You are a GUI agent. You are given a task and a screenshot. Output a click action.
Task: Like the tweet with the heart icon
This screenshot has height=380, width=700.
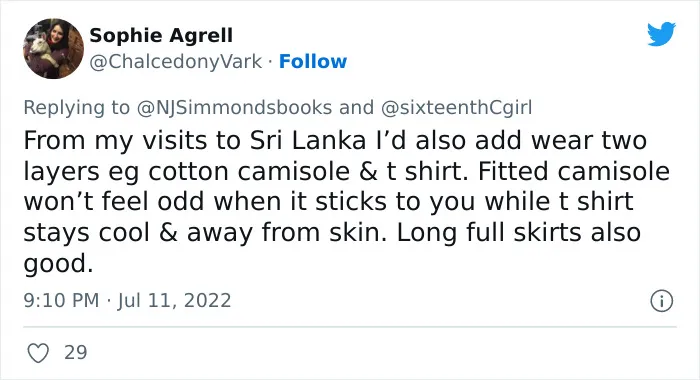tap(38, 353)
